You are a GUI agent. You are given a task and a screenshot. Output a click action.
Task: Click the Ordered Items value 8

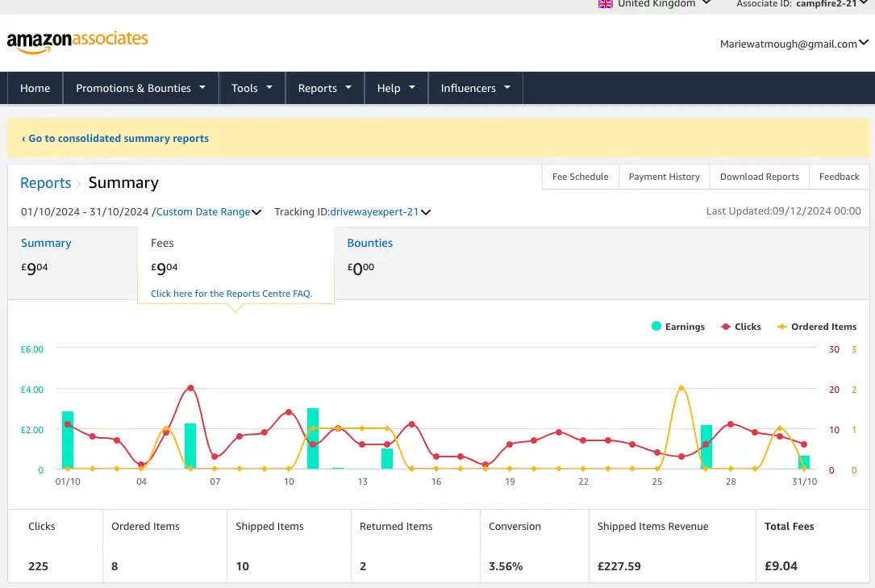pyautogui.click(x=115, y=566)
